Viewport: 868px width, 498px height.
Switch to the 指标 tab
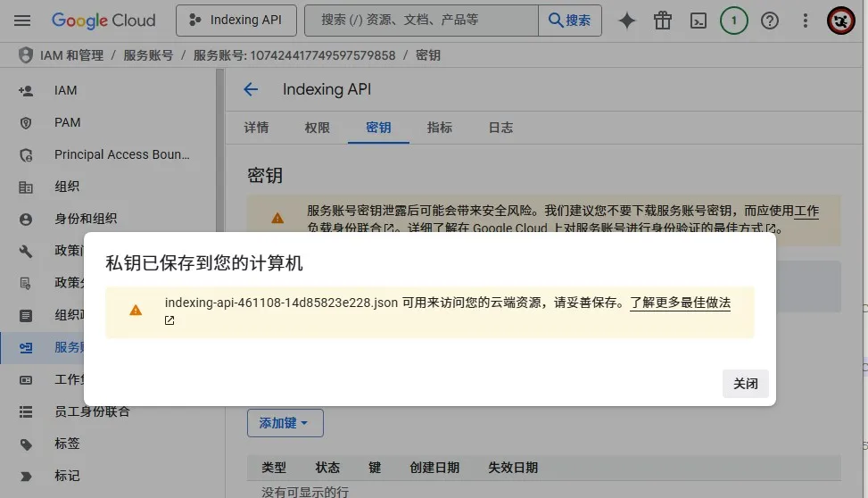(440, 128)
